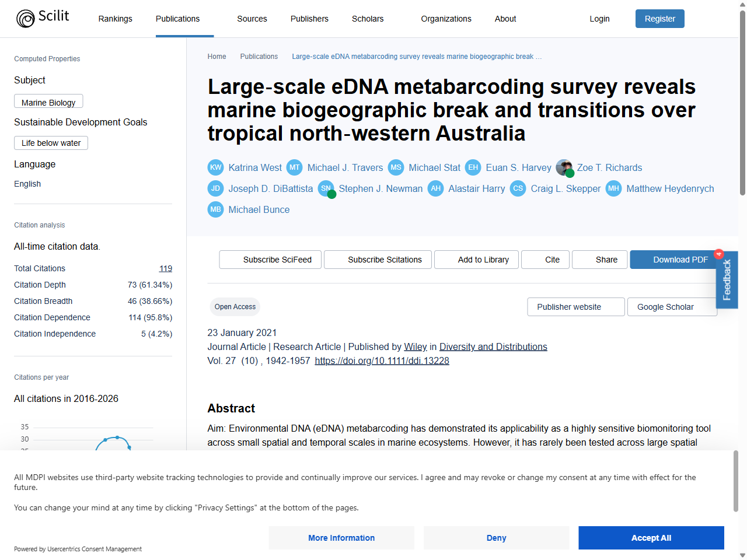Click the Total Citations count 119
Viewport: 747px width, 560px height.
(x=166, y=268)
